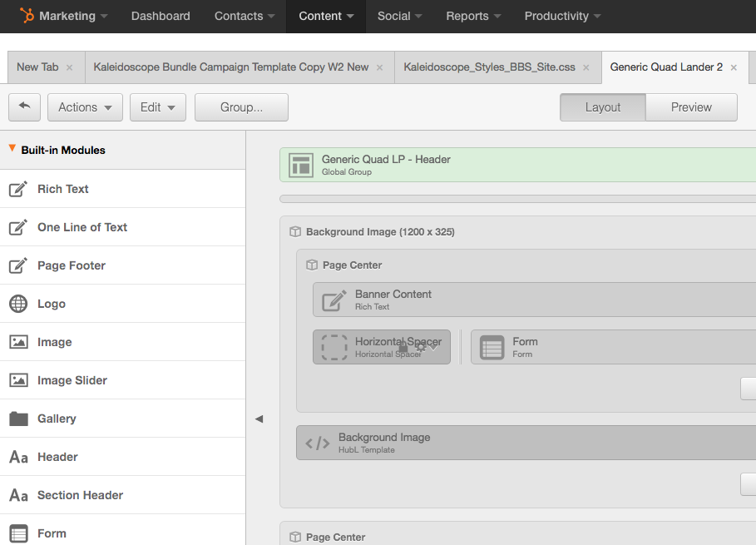Open the Reports menu

coord(473,16)
